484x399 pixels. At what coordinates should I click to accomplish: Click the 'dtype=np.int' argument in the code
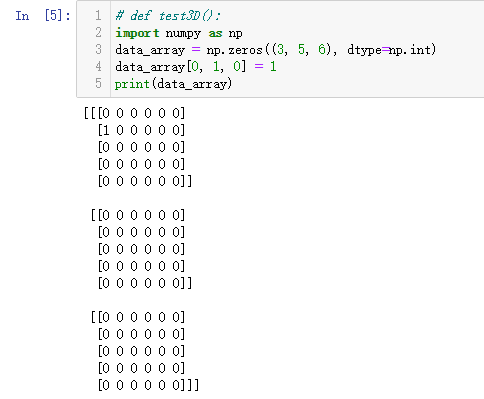pyautogui.click(x=389, y=50)
